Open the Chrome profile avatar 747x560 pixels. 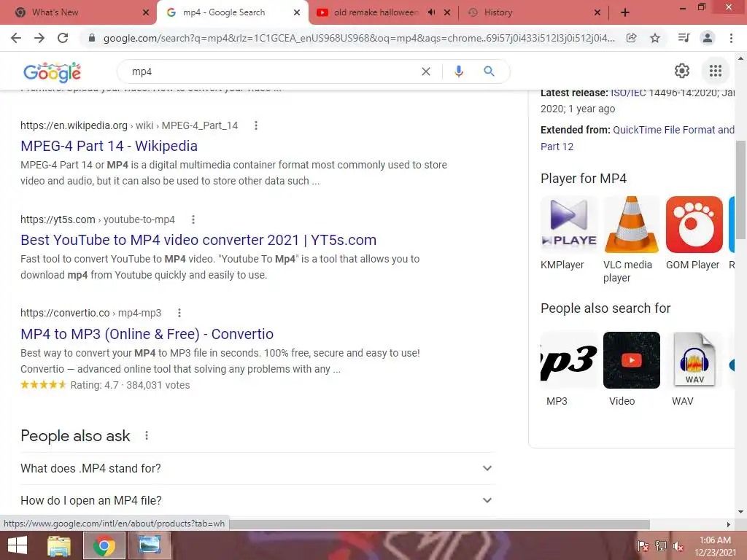tap(708, 38)
